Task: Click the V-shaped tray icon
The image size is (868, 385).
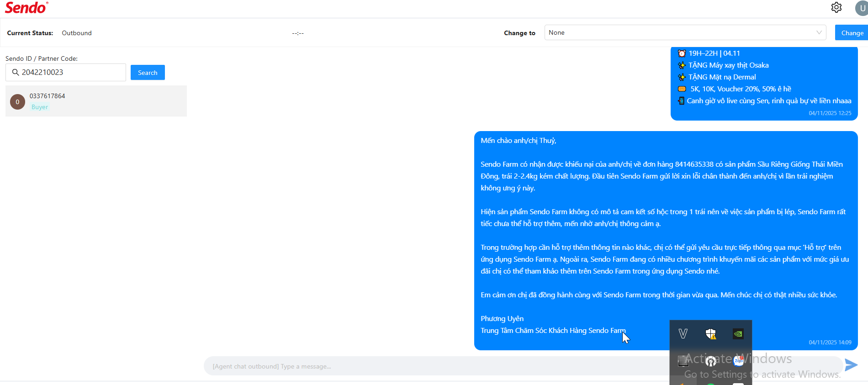Action: pos(683,334)
